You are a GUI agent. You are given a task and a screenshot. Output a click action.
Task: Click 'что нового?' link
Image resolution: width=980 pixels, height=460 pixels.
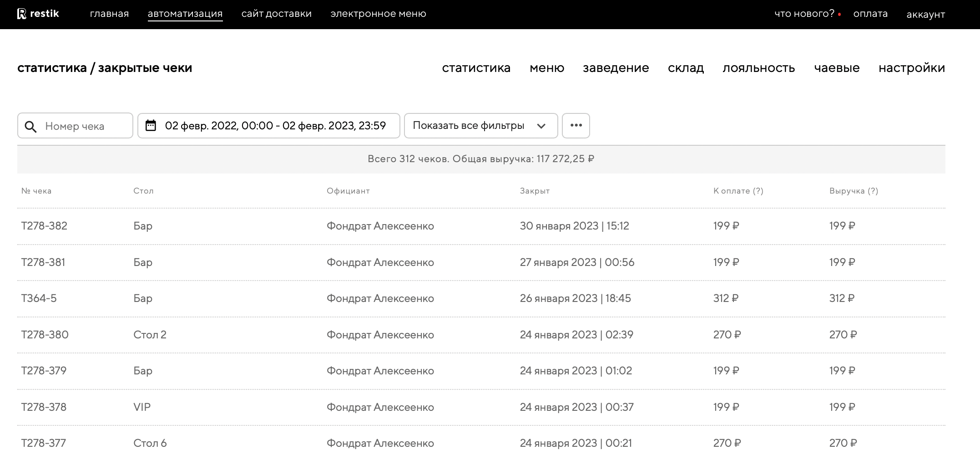804,14
